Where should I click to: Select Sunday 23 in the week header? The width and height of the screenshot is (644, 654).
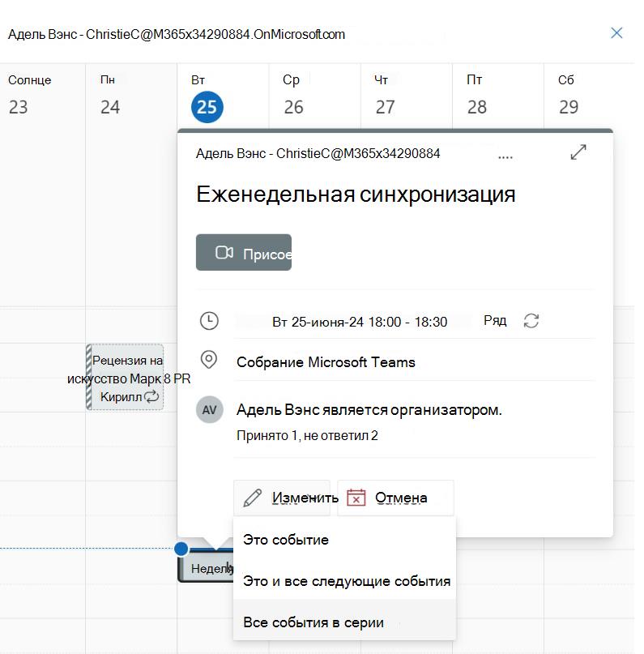19,107
